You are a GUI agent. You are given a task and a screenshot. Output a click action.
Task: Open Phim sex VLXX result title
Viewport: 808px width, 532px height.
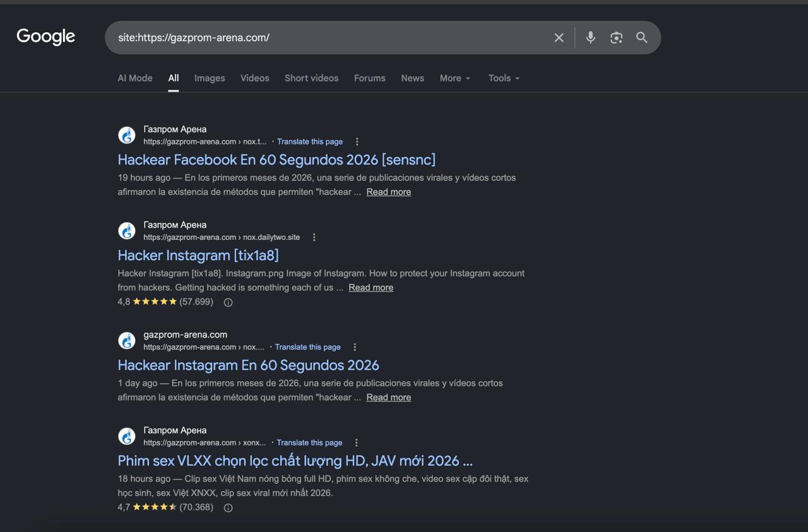click(x=295, y=461)
